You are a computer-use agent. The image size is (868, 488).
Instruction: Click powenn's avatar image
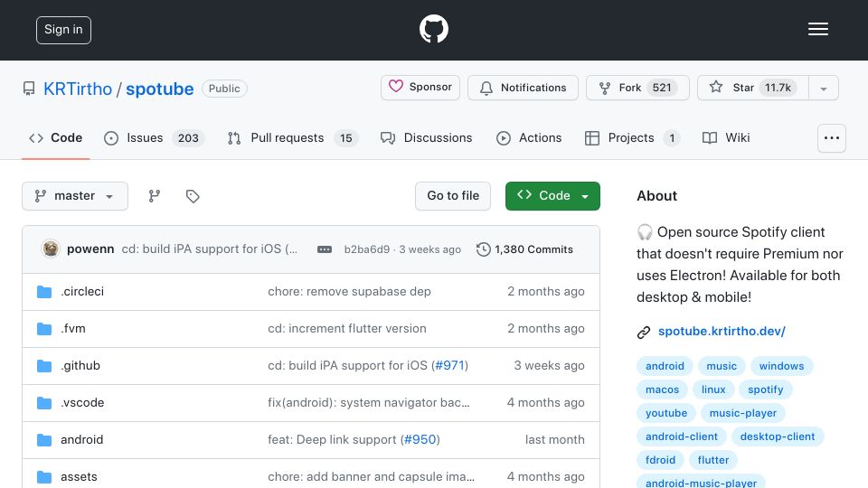point(51,249)
